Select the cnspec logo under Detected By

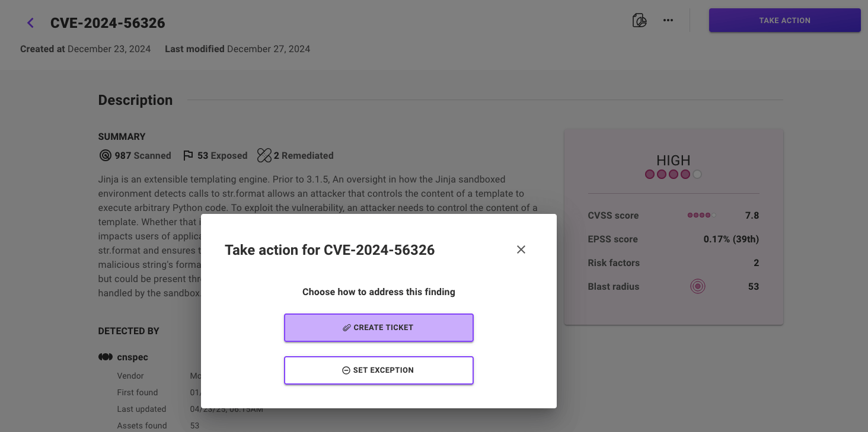point(105,356)
